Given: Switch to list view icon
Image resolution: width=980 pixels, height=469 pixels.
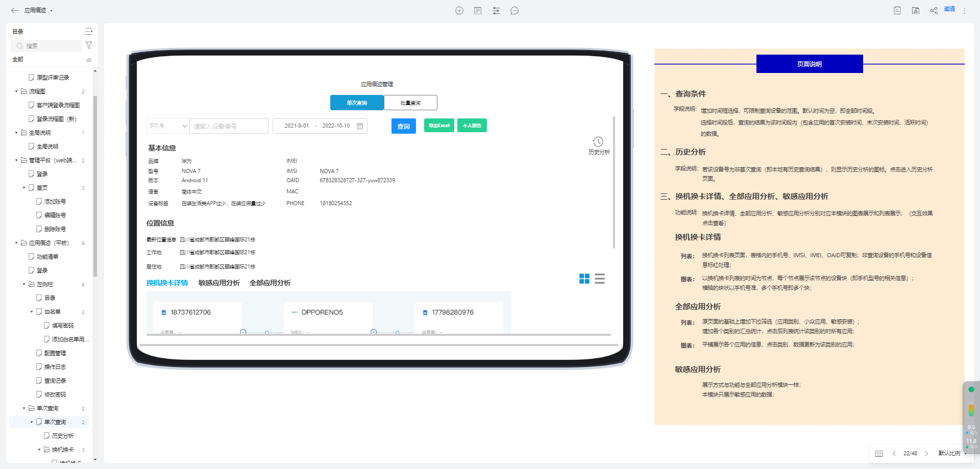Looking at the screenshot, I should pyautogui.click(x=600, y=279).
